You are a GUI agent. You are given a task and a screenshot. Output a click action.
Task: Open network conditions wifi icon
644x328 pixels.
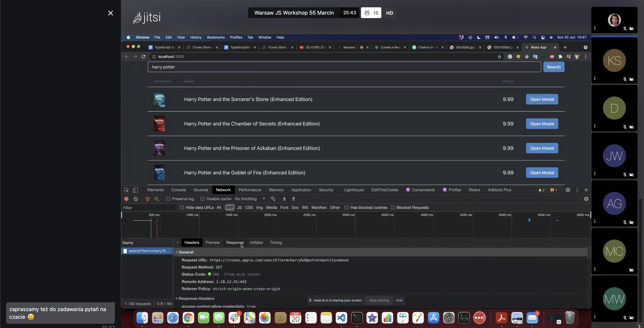[273, 199]
